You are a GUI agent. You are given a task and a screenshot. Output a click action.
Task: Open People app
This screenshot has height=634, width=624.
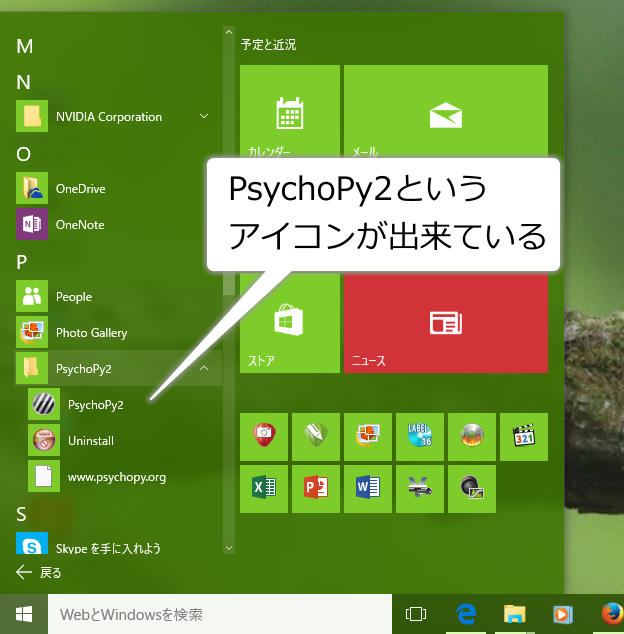tap(74, 296)
